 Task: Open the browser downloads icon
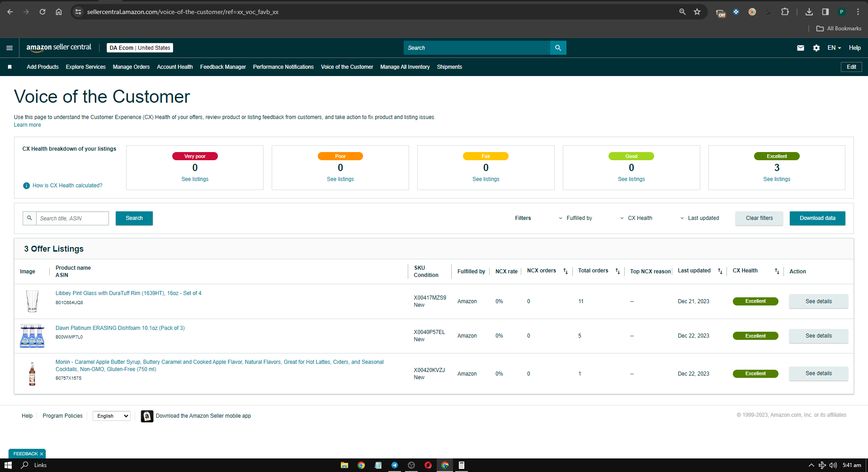(809, 12)
